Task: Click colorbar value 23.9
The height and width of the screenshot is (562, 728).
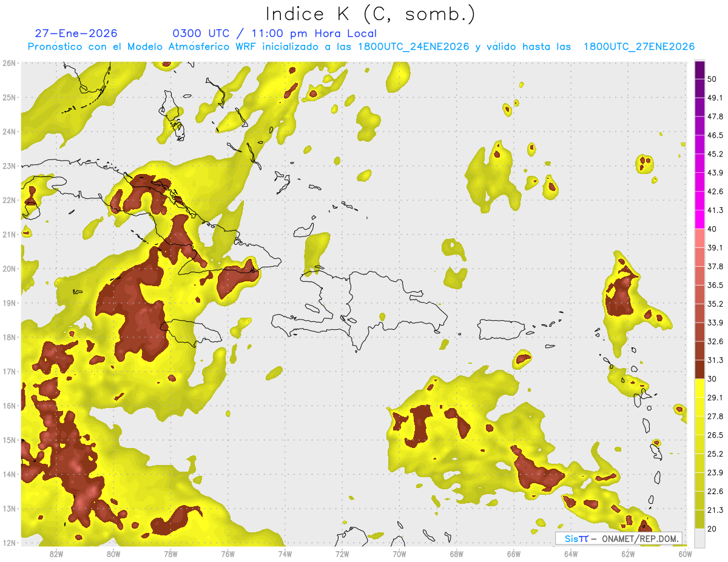Action: tap(715, 473)
